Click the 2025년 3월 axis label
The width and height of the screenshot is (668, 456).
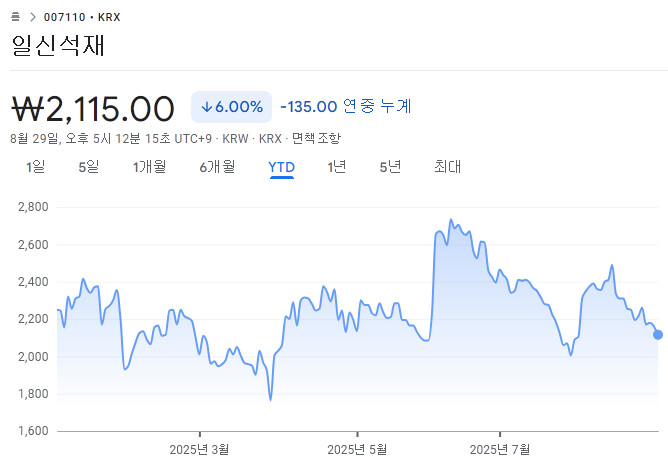coord(199,447)
